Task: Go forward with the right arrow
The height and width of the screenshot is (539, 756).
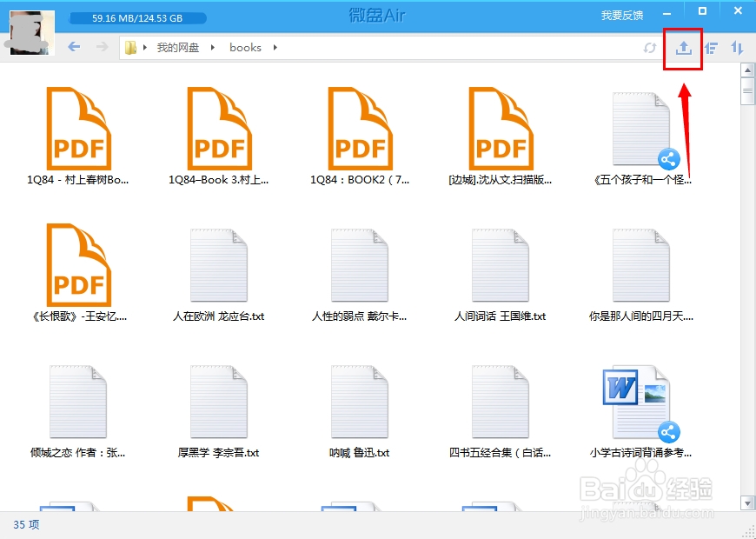Action: pos(102,47)
